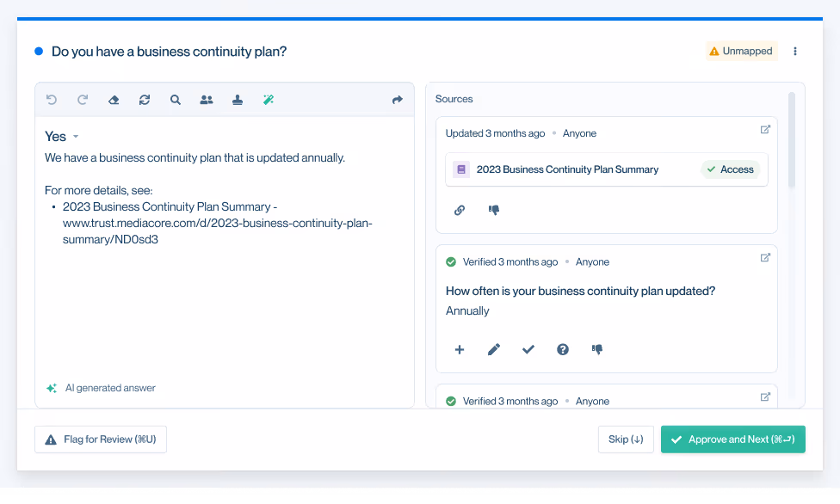Image resolution: width=840 pixels, height=504 pixels.
Task: Click the stamp icon in editor toolbar
Action: coord(238,100)
